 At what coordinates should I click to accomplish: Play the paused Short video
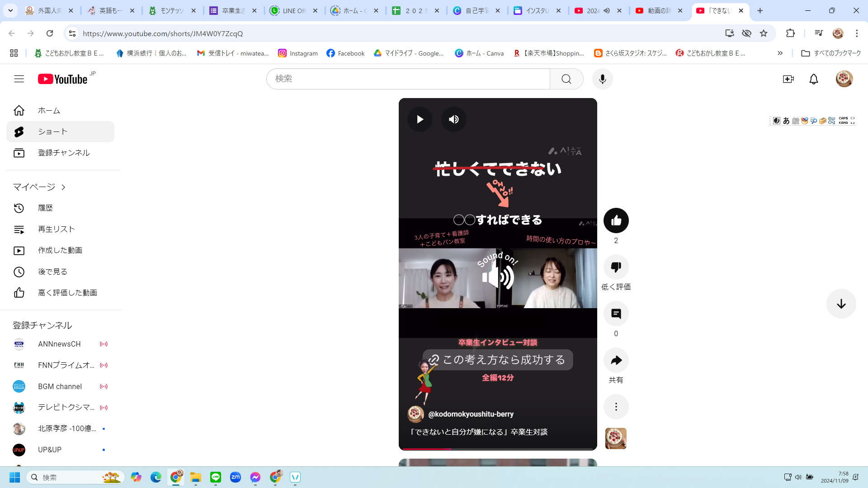[420, 119]
